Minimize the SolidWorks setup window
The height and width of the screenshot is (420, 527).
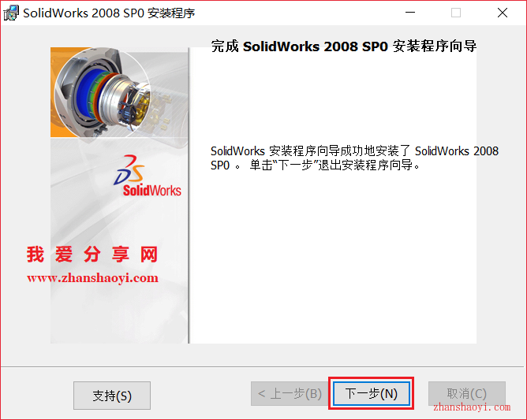[410, 13]
